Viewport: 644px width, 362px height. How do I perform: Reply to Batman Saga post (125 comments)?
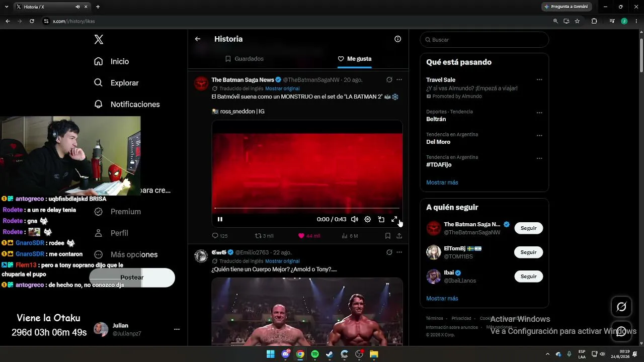tap(220, 236)
